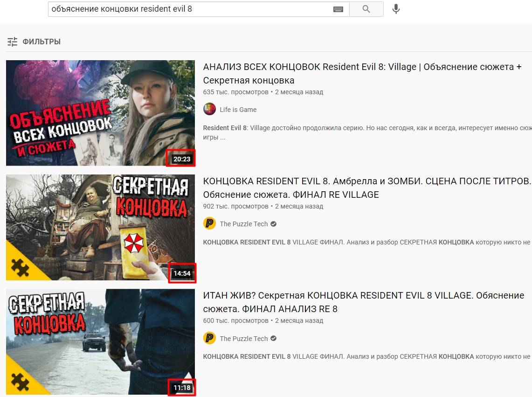This screenshot has height=397, width=532.
Task: Go to Life is Game channel name
Action: (x=238, y=110)
